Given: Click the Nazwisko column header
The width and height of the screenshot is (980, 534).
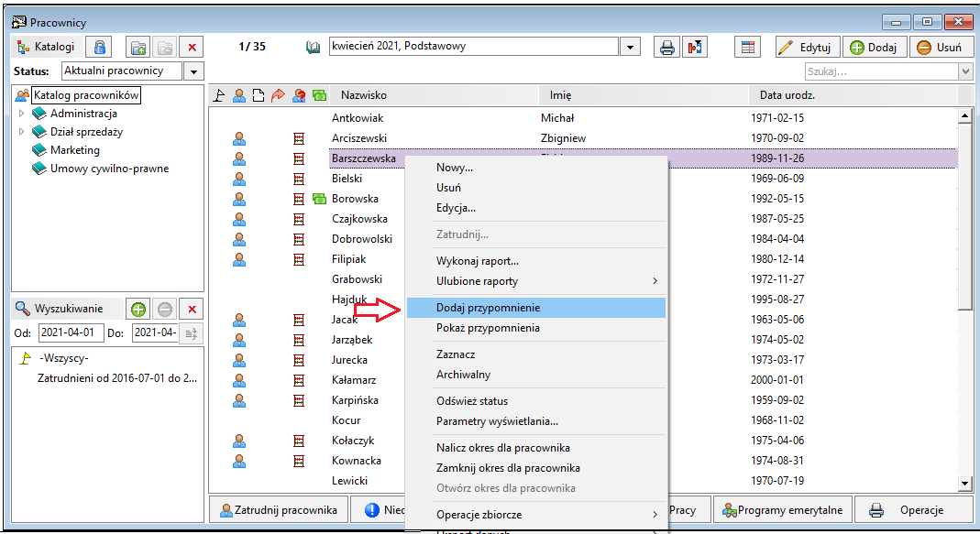Looking at the screenshot, I should tap(434, 95).
